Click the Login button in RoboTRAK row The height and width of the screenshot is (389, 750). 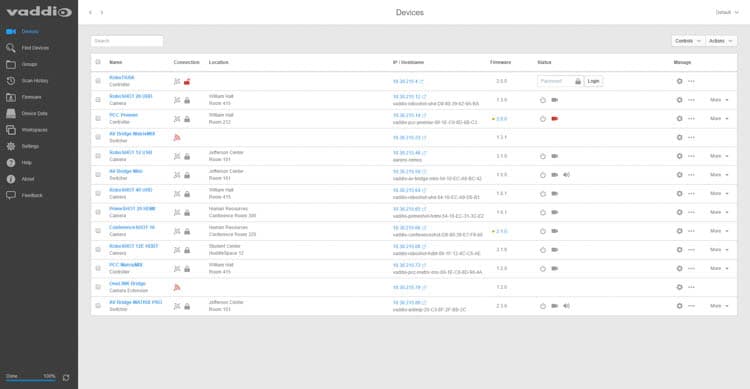[x=593, y=81]
